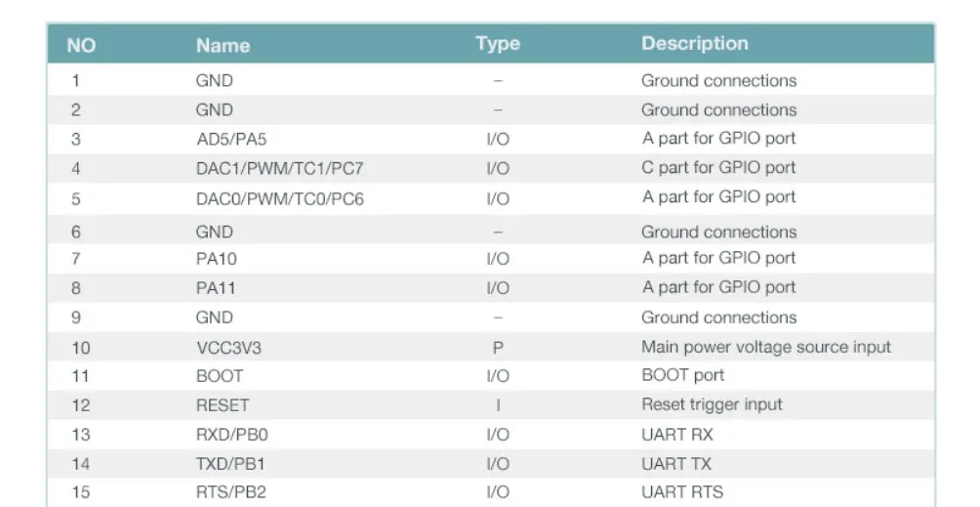Click the Name column header
Image resolution: width=980 pixels, height=507 pixels.
coord(224,46)
